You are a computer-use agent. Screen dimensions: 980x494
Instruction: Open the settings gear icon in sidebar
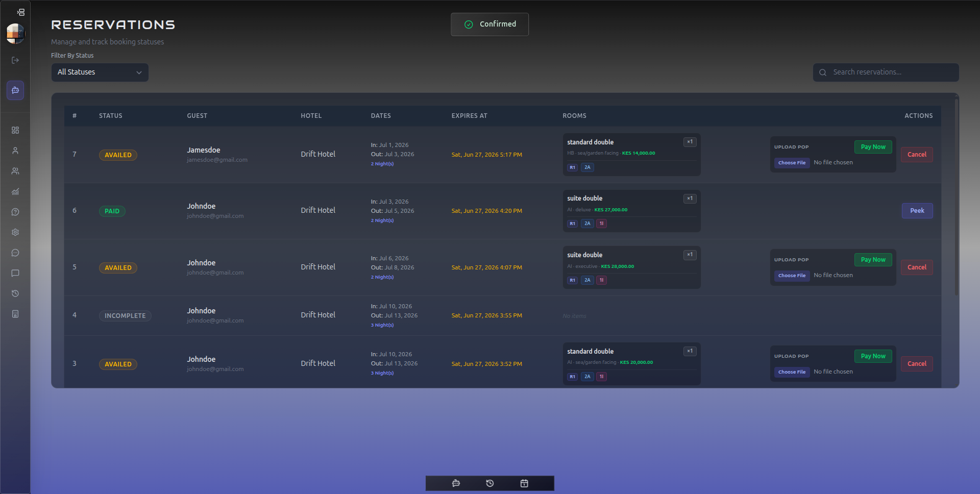15,232
